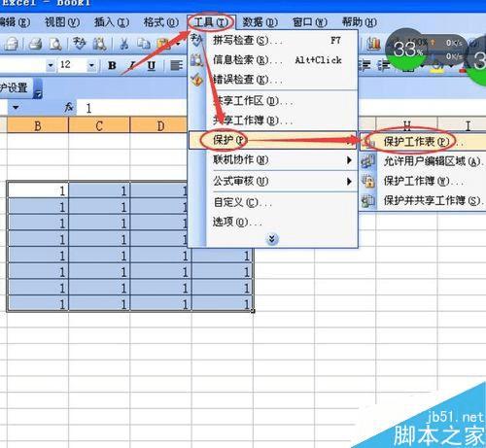The height and width of the screenshot is (448, 486).
Task: Open the 护设置 toolbar options dropdown
Action: tap(38, 93)
